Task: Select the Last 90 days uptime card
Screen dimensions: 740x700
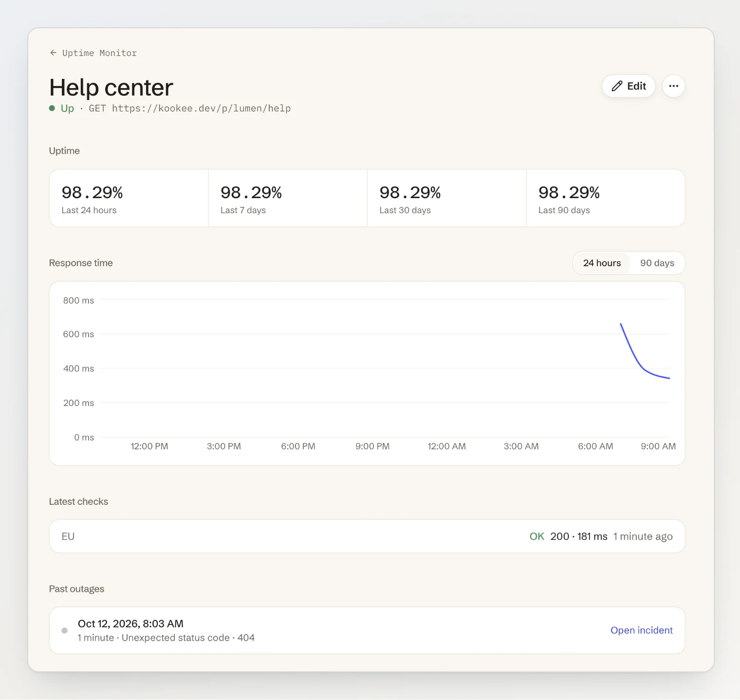Action: (x=606, y=198)
